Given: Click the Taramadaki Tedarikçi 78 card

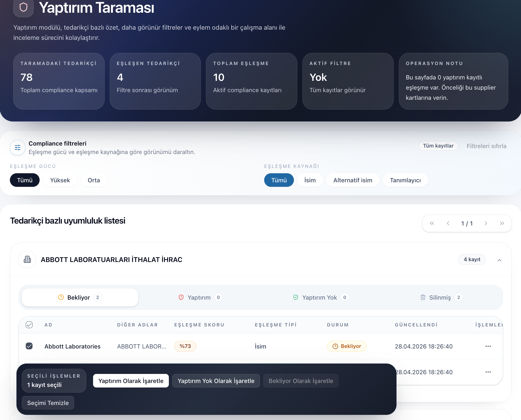Looking at the screenshot, I should click(x=59, y=81).
